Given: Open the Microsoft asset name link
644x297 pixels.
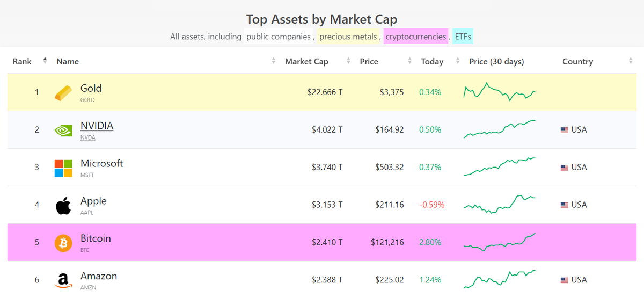Looking at the screenshot, I should (x=101, y=163).
